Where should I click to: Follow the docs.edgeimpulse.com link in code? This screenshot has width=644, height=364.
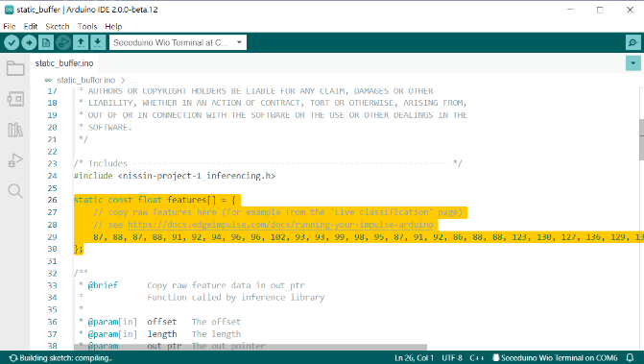click(x=280, y=225)
